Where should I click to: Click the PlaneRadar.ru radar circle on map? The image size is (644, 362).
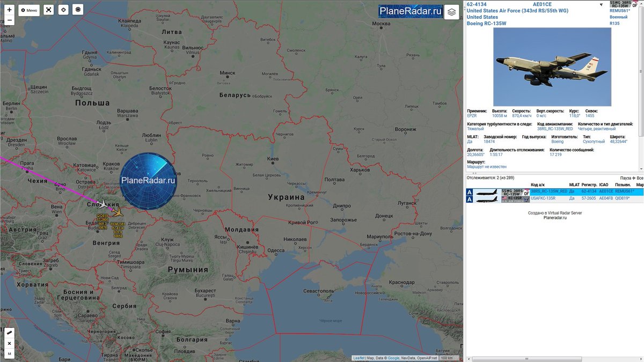point(148,180)
